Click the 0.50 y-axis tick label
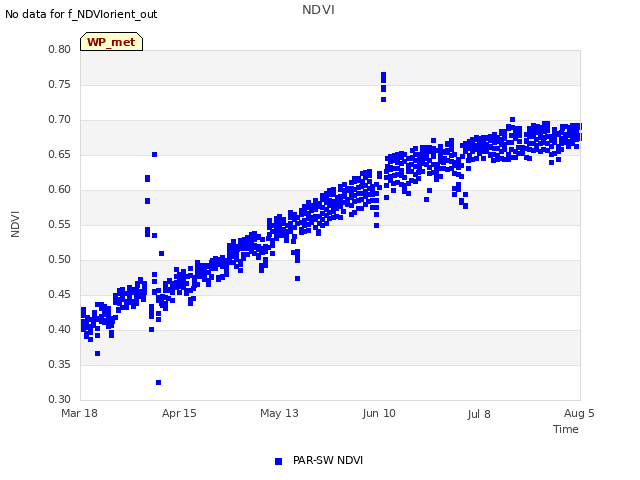Viewport: 640px width, 480px height. 60,260
